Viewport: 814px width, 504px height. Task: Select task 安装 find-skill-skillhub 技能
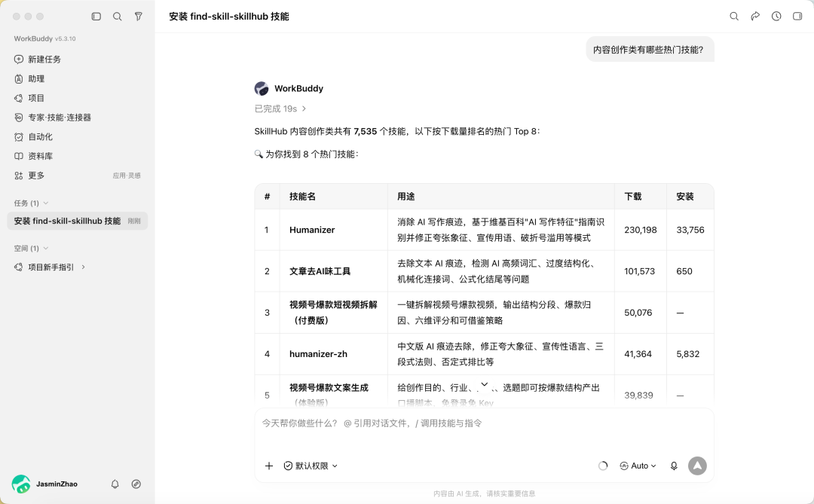click(x=78, y=221)
